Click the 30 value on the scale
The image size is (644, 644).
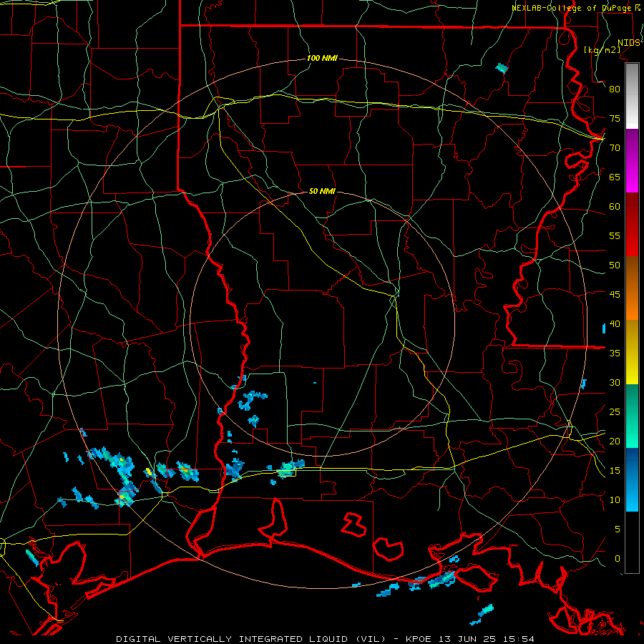pos(615,383)
